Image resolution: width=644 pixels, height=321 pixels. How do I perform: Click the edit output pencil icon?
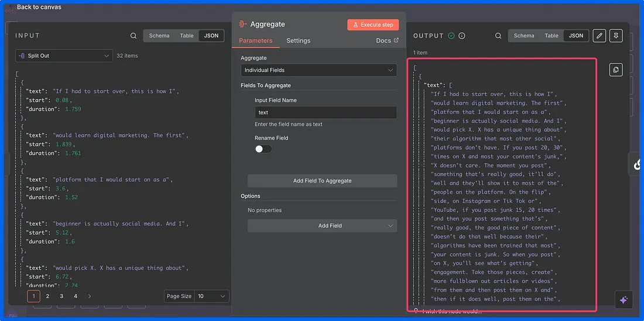pyautogui.click(x=599, y=36)
